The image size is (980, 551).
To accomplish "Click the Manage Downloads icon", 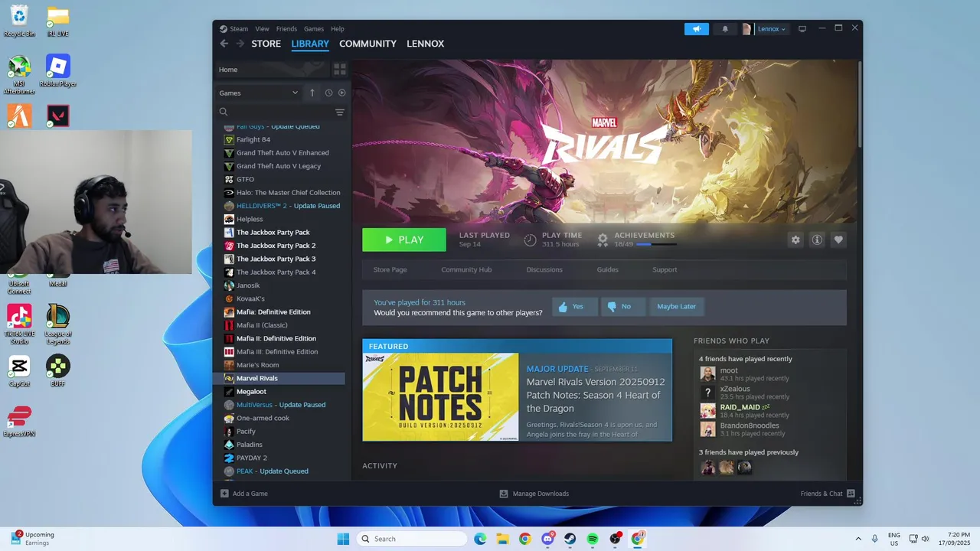I will (x=504, y=494).
